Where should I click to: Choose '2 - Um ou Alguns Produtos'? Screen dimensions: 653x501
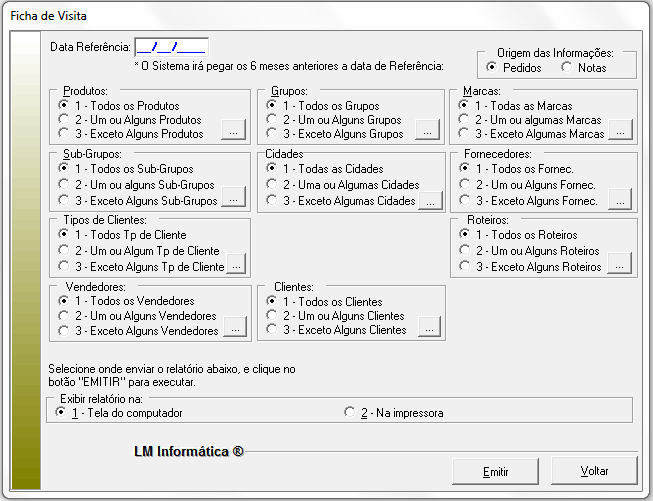pos(65,119)
